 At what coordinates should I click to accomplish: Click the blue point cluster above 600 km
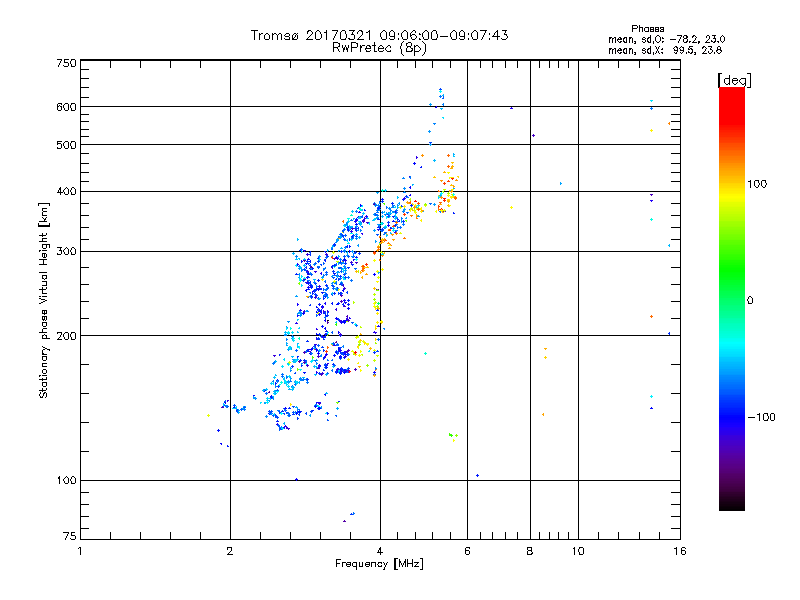pos(440,98)
